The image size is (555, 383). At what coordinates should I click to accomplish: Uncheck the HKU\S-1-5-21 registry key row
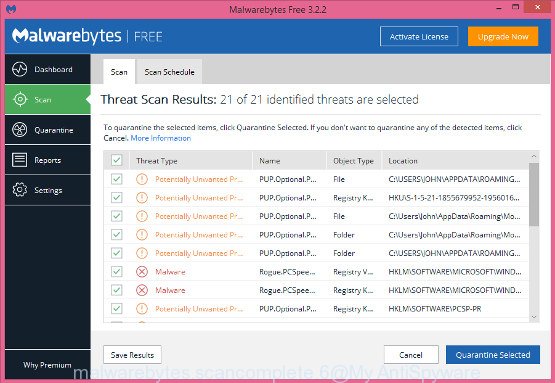[x=116, y=198]
